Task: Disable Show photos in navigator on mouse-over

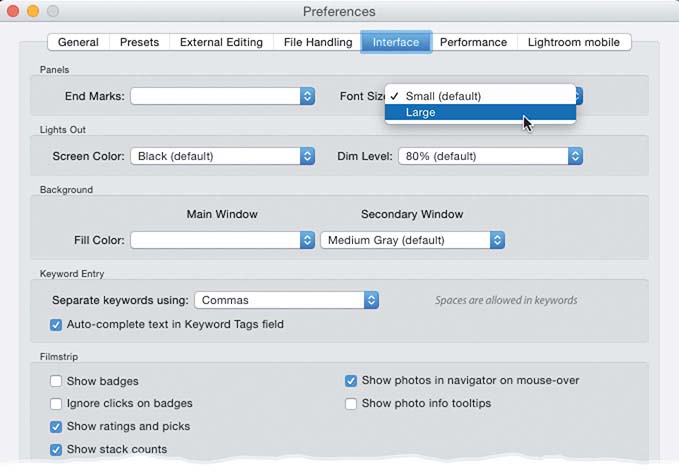Action: [351, 381]
